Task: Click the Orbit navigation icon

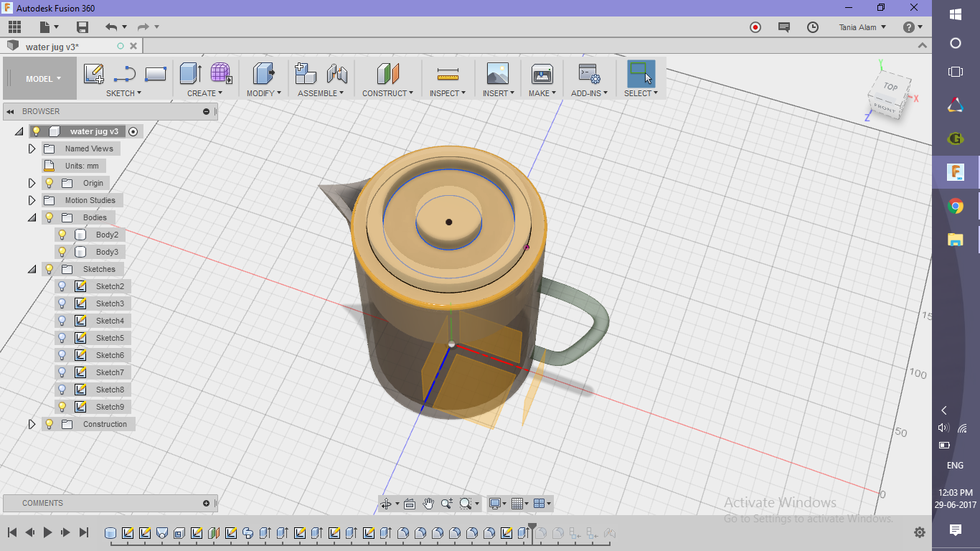Action: (386, 504)
